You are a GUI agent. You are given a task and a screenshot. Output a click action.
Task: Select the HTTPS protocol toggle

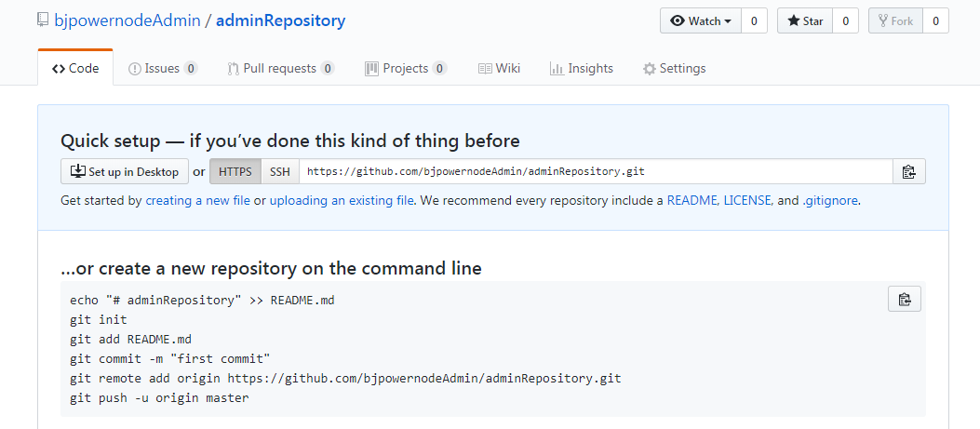click(x=235, y=171)
